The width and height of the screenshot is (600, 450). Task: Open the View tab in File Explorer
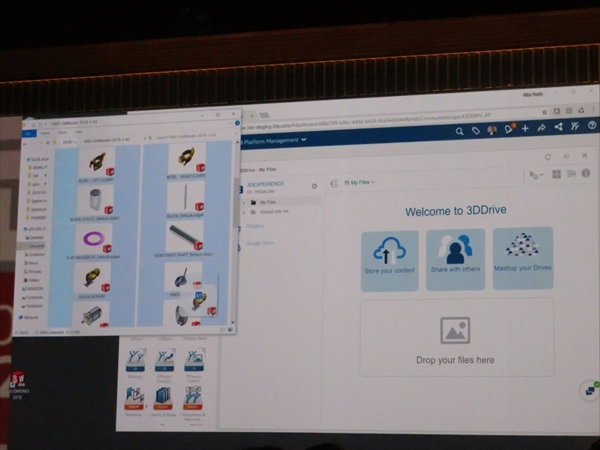[79, 132]
